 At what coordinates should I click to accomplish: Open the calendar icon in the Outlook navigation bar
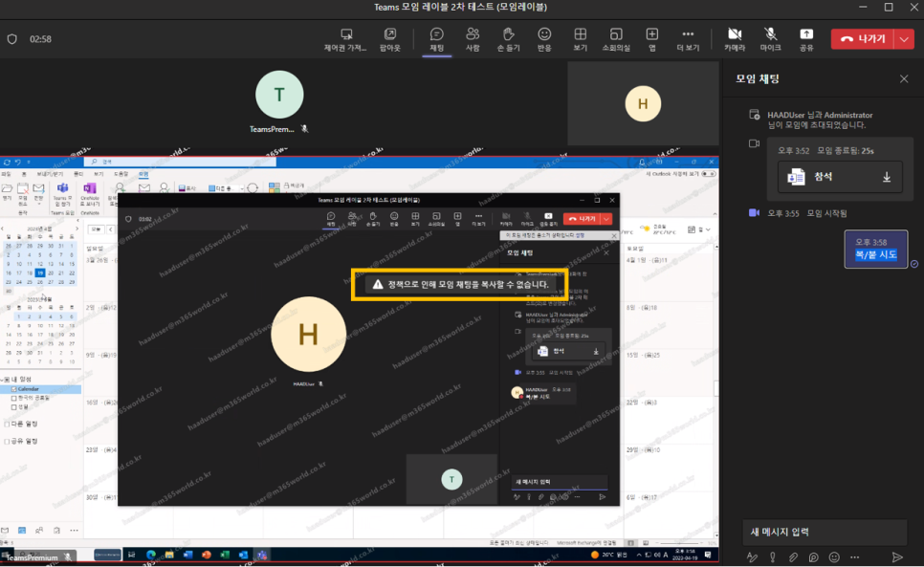22,531
